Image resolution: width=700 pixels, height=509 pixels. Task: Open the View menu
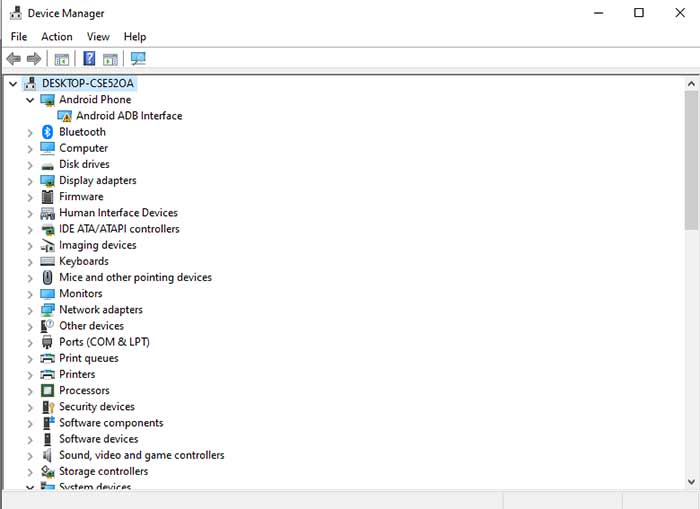tap(98, 37)
